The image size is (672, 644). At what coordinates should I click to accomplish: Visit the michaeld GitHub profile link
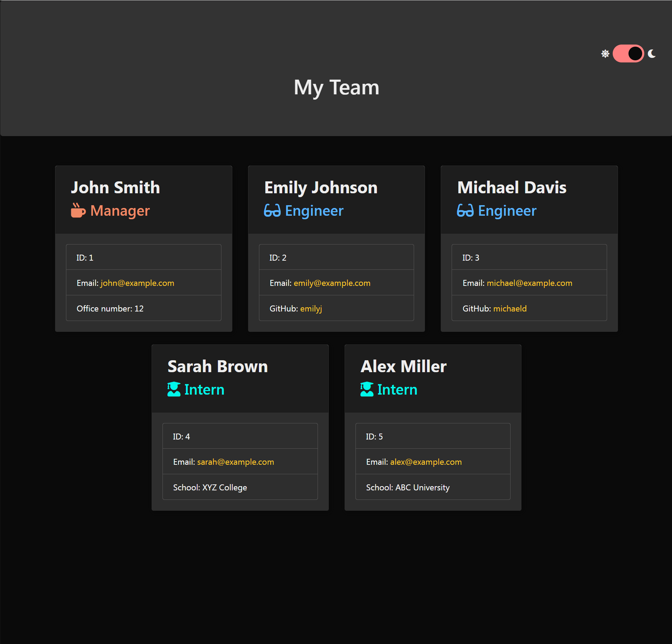(510, 309)
